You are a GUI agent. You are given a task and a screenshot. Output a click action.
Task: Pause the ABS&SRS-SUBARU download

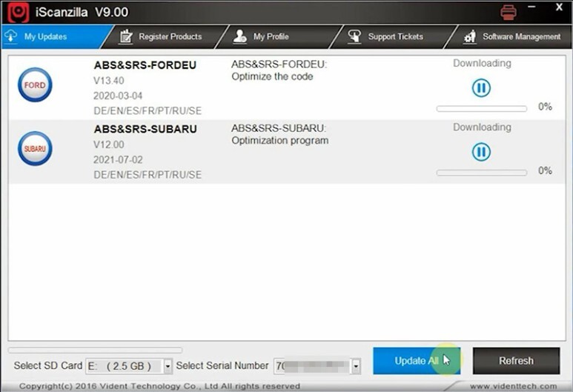coord(481,152)
